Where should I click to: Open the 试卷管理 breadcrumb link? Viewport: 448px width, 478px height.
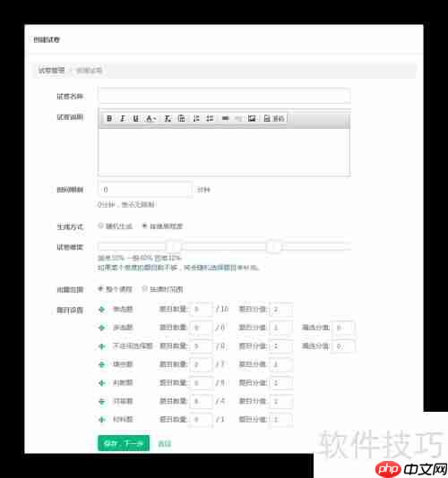51,71
